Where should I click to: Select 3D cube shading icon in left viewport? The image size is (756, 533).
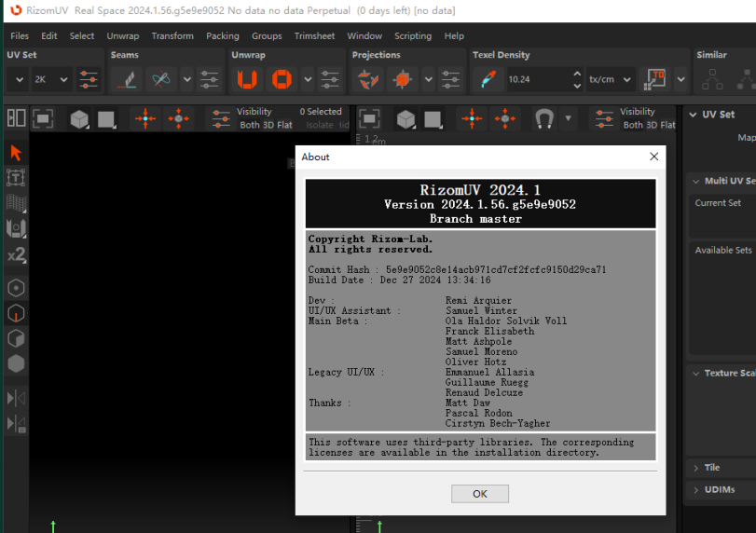79,118
